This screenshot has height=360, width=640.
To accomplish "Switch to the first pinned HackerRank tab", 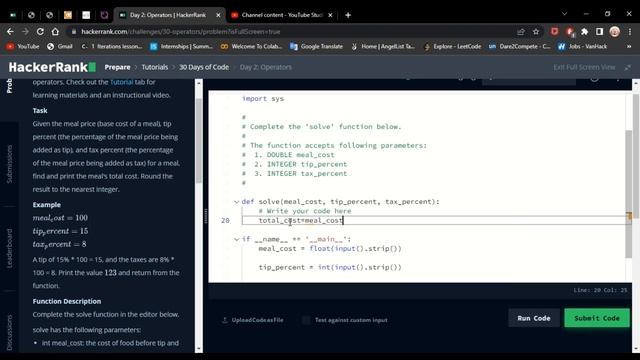I will pyautogui.click(x=13, y=15).
